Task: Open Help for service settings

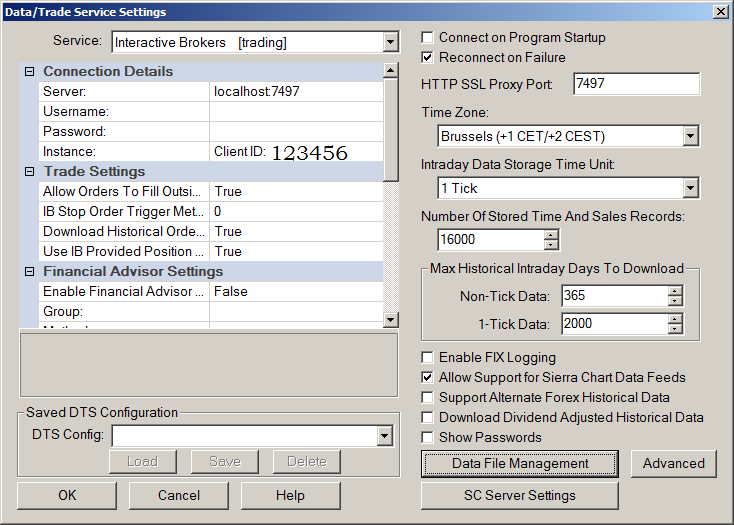Action: coord(290,496)
